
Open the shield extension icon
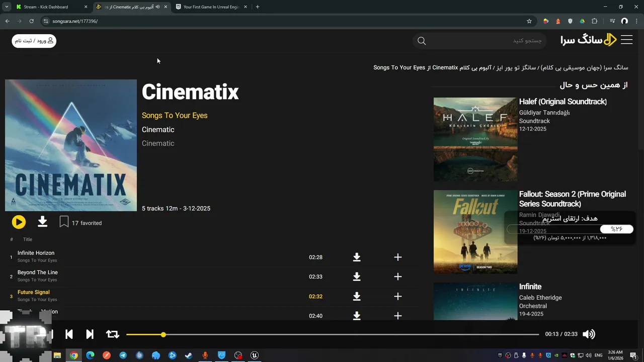[x=570, y=21]
